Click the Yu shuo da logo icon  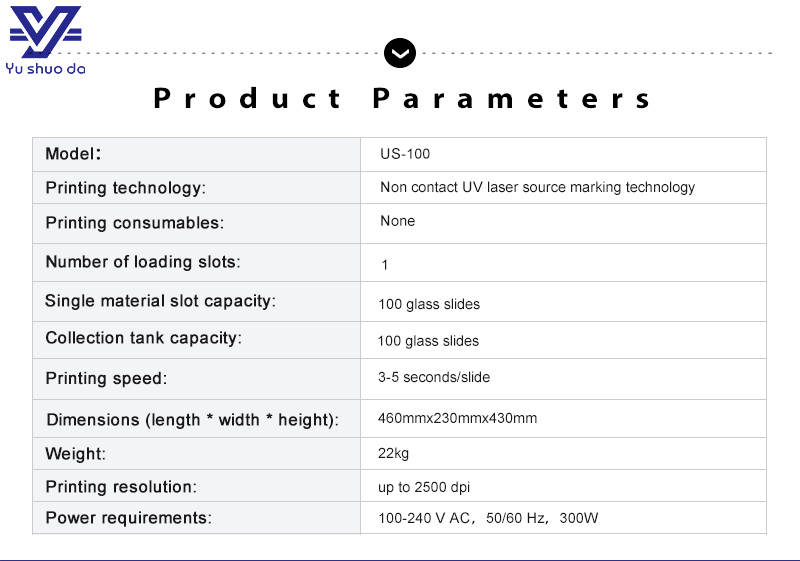pos(45,32)
